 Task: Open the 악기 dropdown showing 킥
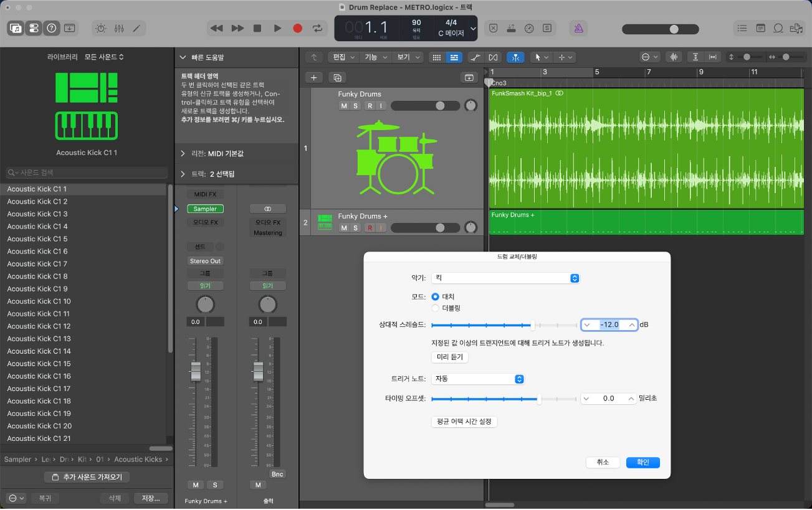(505, 278)
